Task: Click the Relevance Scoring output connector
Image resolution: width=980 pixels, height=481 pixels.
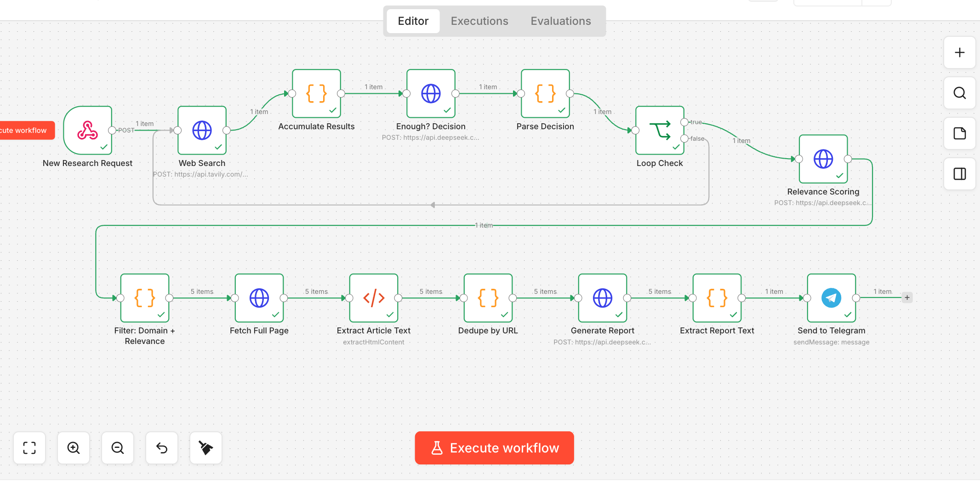Action: click(848, 159)
